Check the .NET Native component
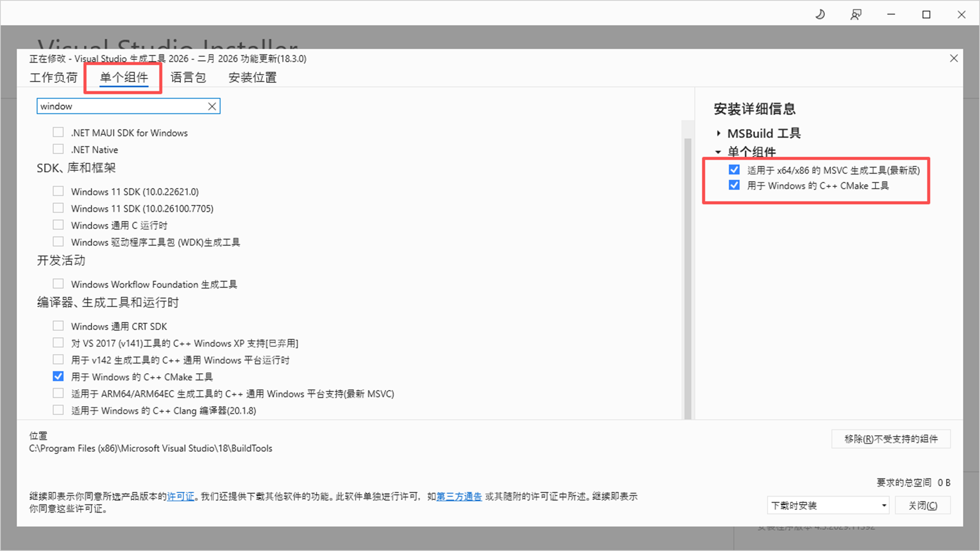Viewport: 980px width, 551px height. [x=58, y=149]
